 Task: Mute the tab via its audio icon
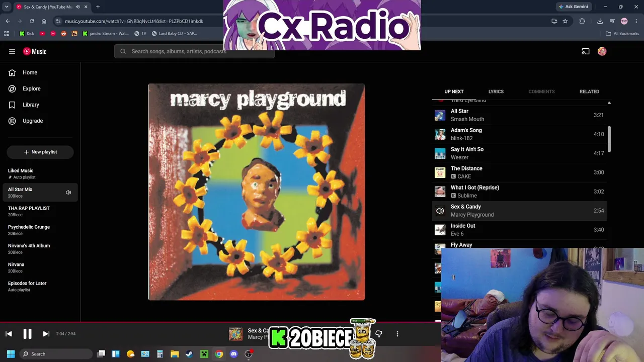click(77, 7)
